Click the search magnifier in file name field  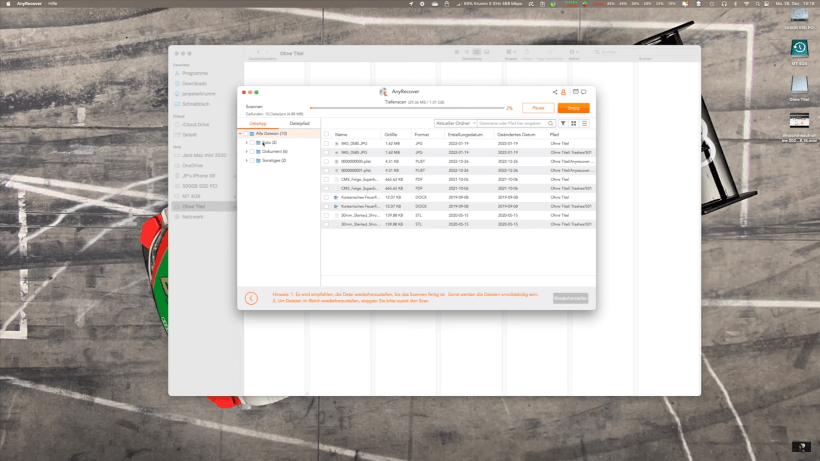(551, 123)
